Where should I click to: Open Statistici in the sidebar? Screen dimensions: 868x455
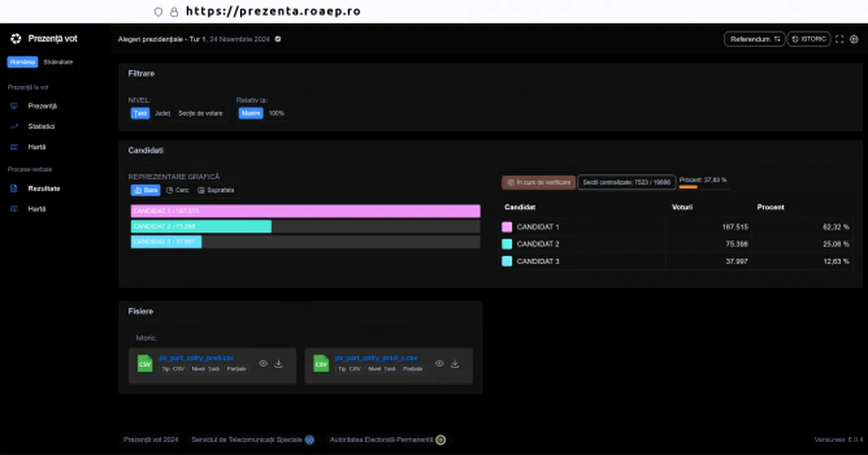(42, 126)
